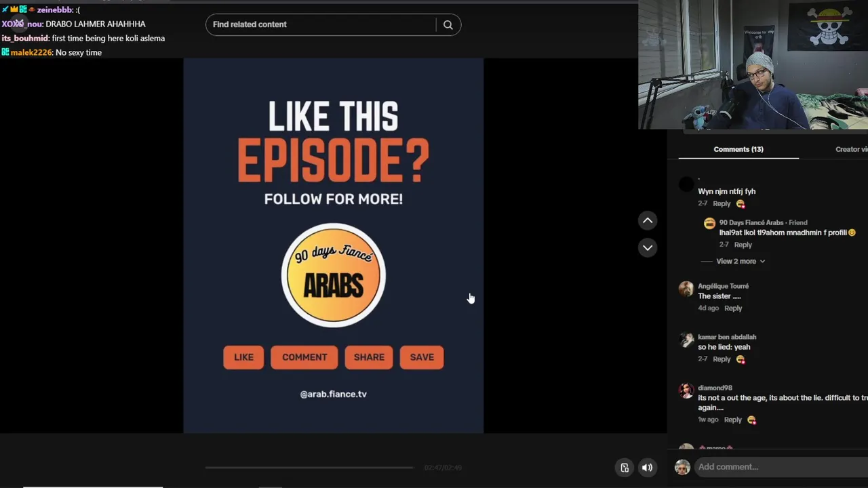Reply to 'Wyn njm ntfrj fyh' comment
The height and width of the screenshot is (488, 868).
[722, 204]
